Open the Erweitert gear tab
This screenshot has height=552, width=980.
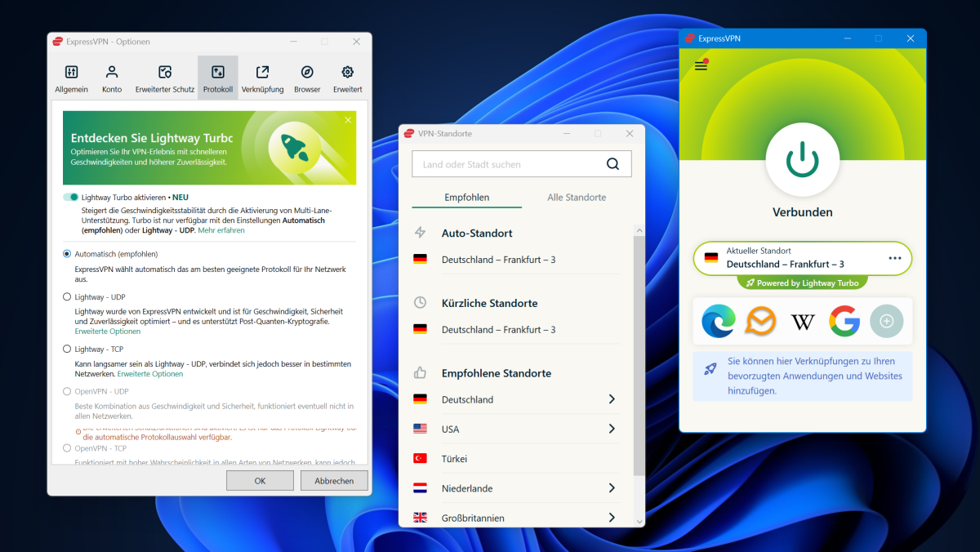click(347, 78)
